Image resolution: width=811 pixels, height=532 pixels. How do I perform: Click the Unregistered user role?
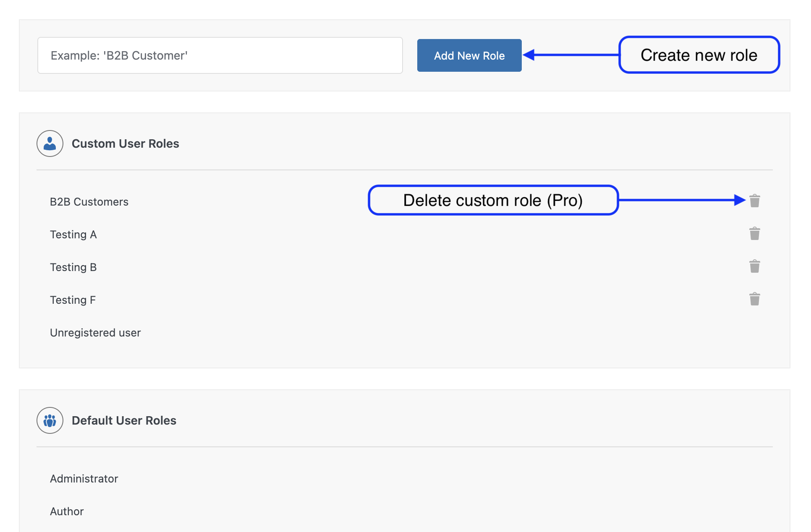95,332
